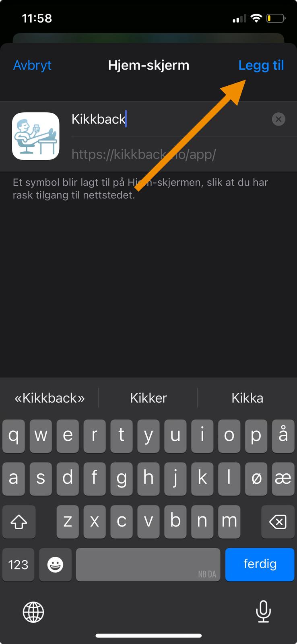
Task: Tap Avbryt to cancel
Action: click(32, 65)
